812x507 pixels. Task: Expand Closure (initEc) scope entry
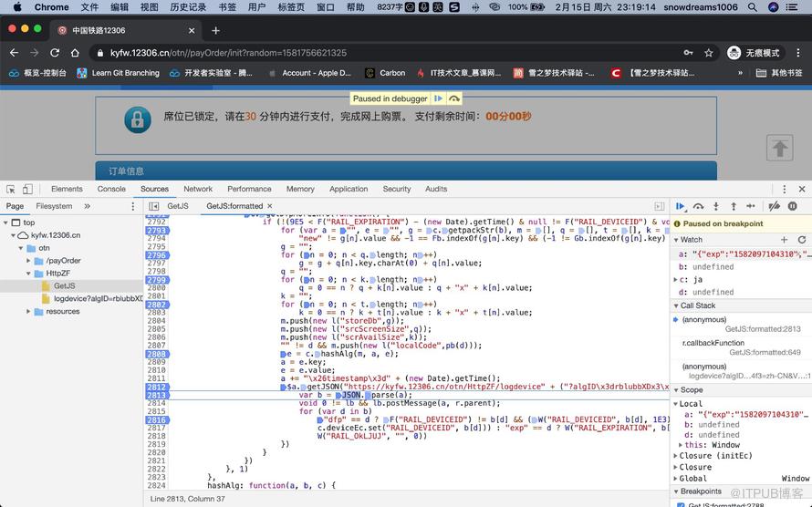click(x=676, y=456)
